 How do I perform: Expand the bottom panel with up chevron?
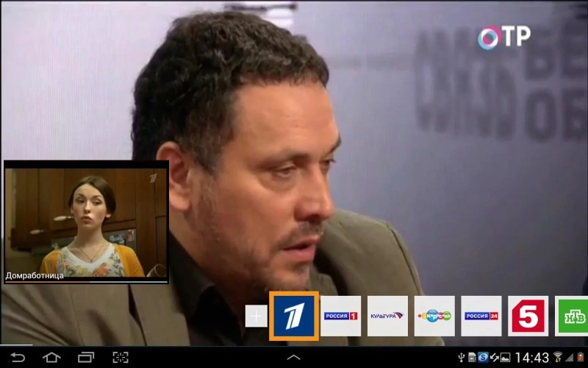pyautogui.click(x=293, y=358)
